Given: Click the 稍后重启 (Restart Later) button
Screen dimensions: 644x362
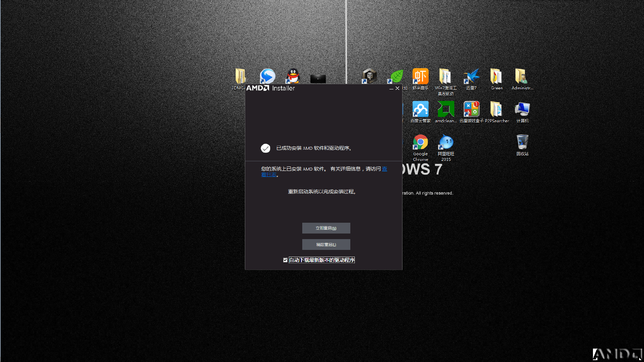Looking at the screenshot, I should pos(326,244).
